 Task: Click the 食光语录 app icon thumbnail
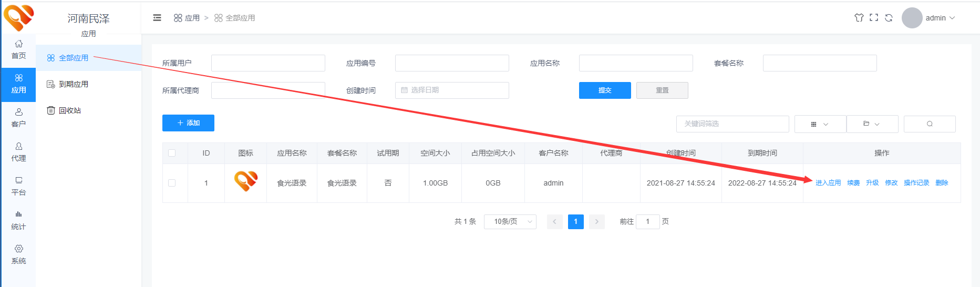coord(246,181)
